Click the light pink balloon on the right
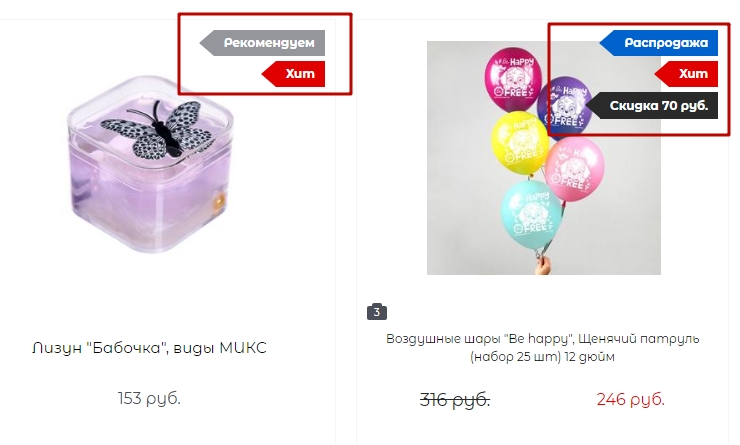Viewport: 740px width, 445px height. coord(574,168)
